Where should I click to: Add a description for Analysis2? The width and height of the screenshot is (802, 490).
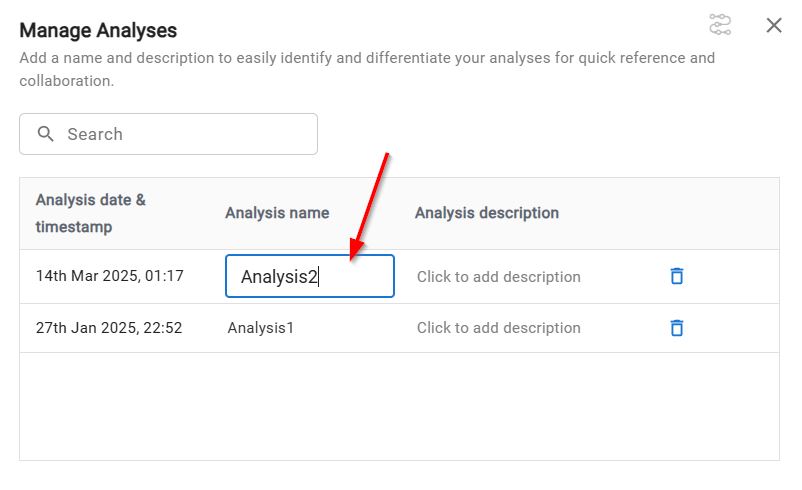pyautogui.click(x=498, y=277)
